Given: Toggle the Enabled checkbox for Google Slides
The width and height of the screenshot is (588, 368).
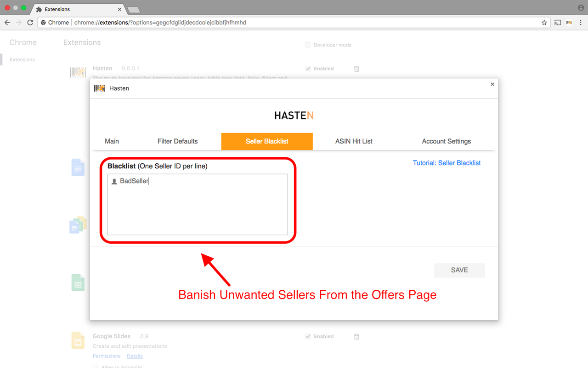Looking at the screenshot, I should 308,337.
